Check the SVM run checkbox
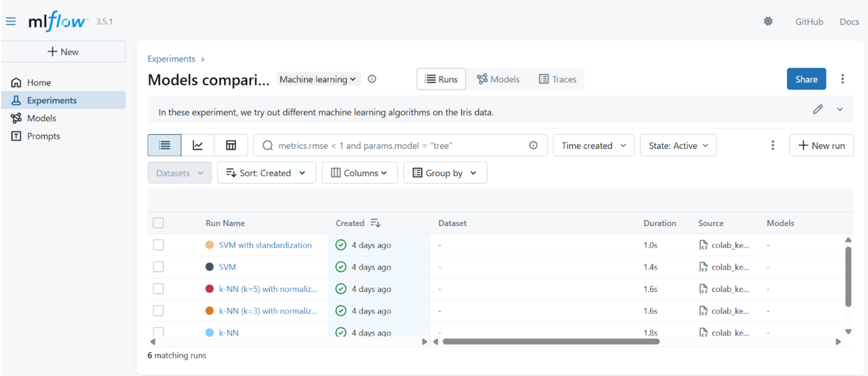This screenshot has width=868, height=376. coord(158,267)
